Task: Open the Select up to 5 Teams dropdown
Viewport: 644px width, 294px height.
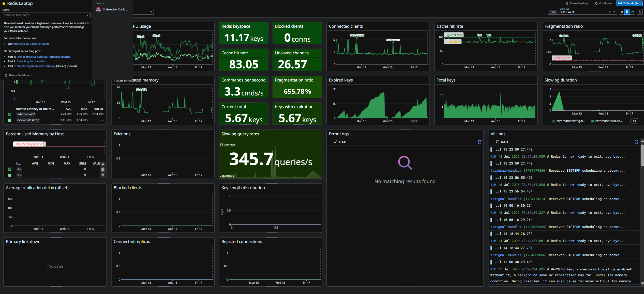Action: coord(46,15)
